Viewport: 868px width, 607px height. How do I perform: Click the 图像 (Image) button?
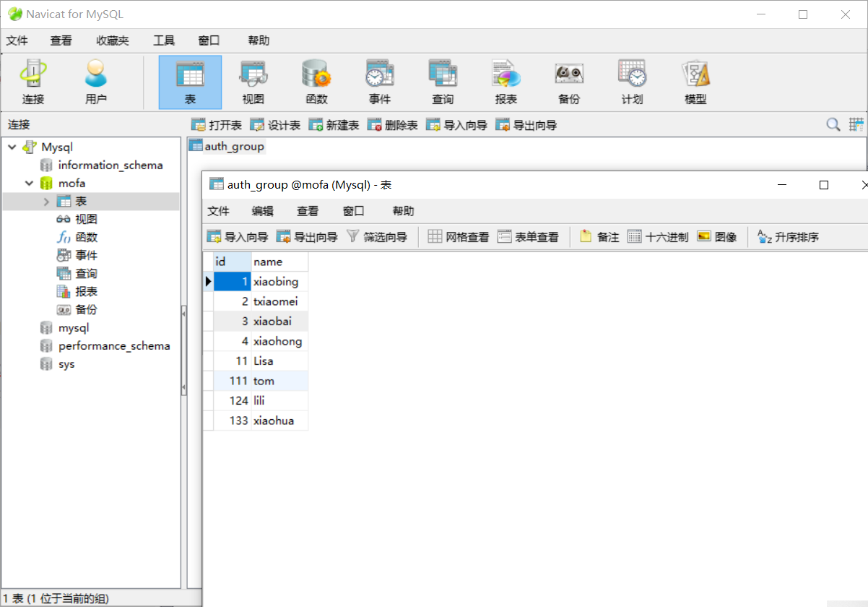tap(717, 236)
